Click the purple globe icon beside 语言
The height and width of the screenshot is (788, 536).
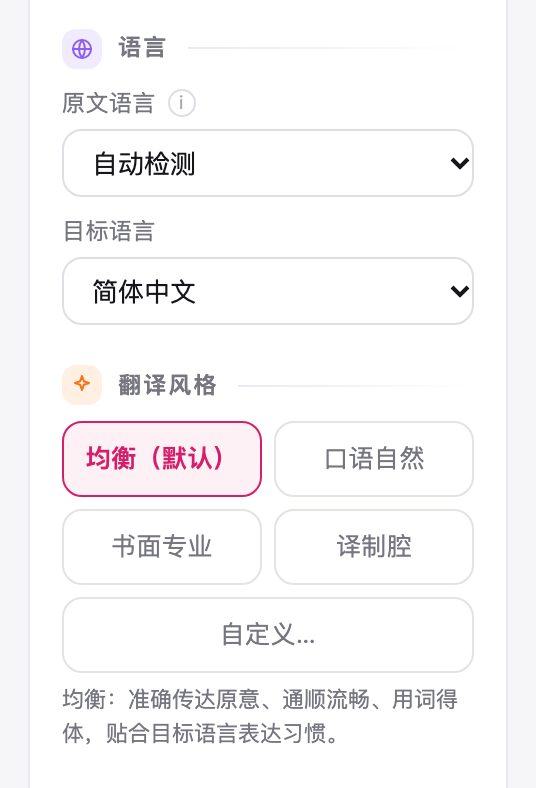point(82,49)
